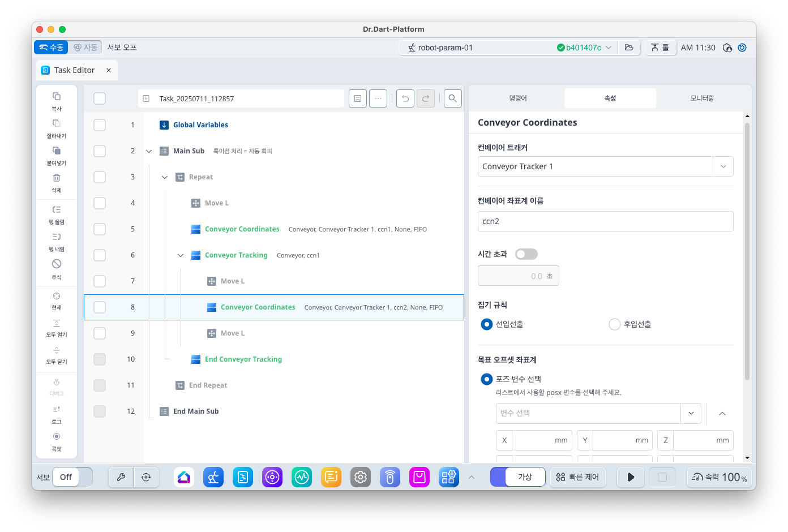Click the 빠른 제어 quick control button
Image resolution: width=788 pixels, height=532 pixels.
point(577,477)
